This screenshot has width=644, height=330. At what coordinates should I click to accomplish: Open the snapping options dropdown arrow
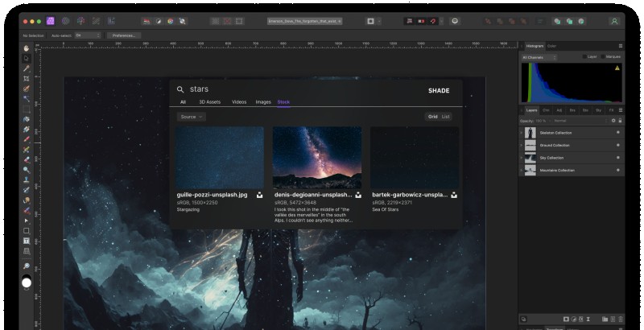(x=441, y=22)
